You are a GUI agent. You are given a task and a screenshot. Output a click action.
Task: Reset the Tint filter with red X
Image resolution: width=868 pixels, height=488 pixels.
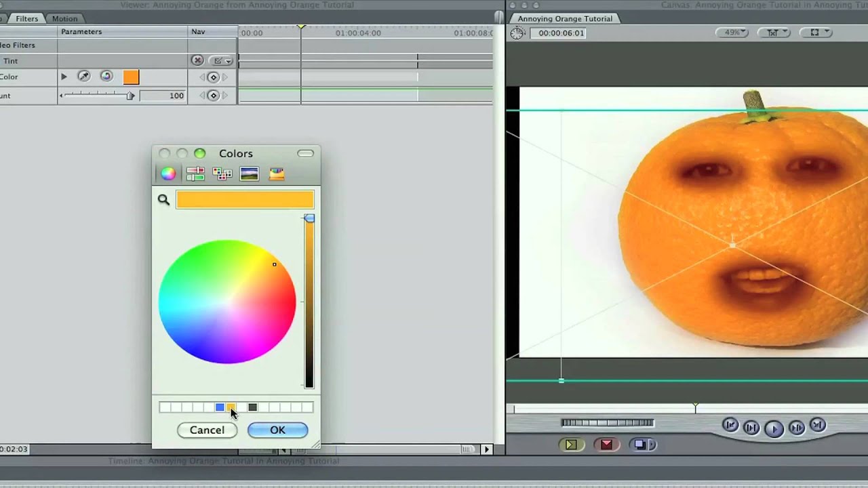(x=197, y=60)
